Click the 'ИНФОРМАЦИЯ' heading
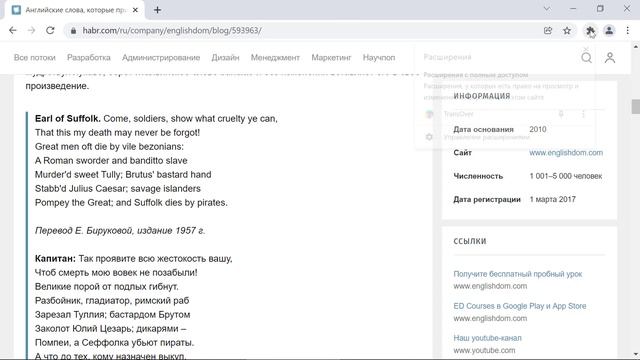Image resolution: width=640 pixels, height=360 pixels. pos(482,96)
